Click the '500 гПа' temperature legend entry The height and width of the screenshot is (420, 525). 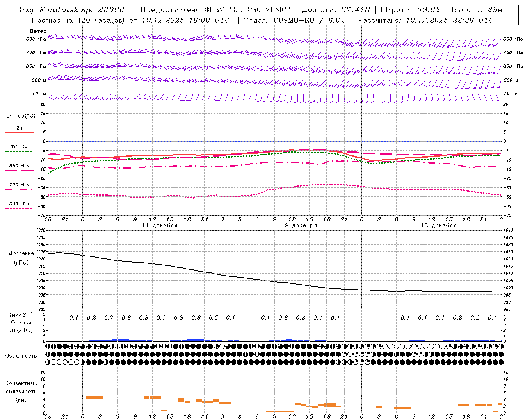19,204
